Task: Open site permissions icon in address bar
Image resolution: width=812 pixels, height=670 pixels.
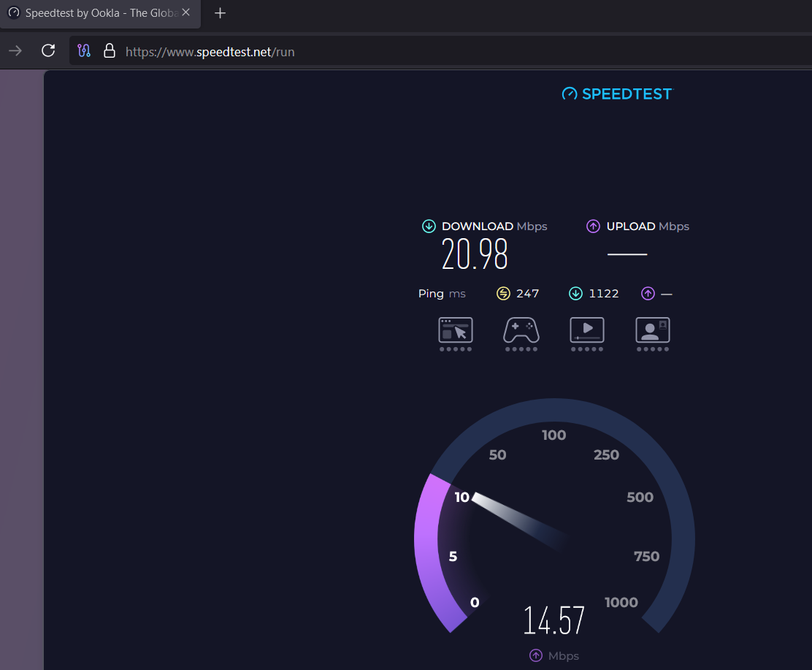Action: 84,51
